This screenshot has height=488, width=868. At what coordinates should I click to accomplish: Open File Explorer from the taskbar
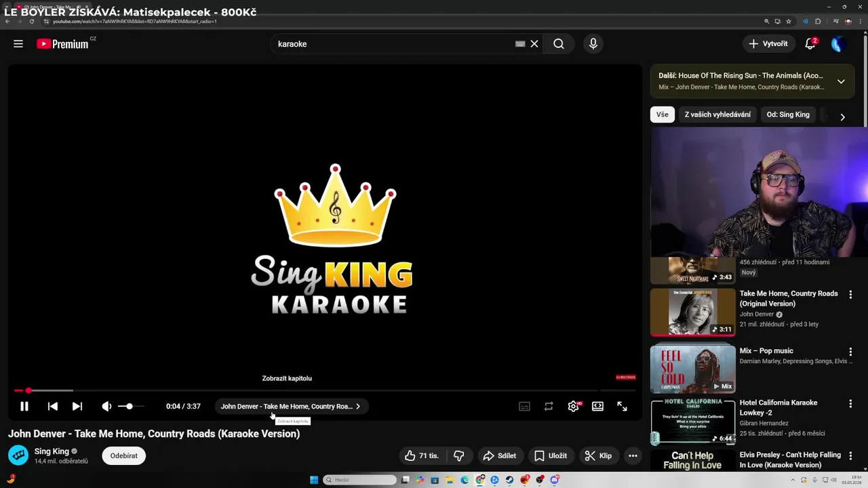[450, 480]
